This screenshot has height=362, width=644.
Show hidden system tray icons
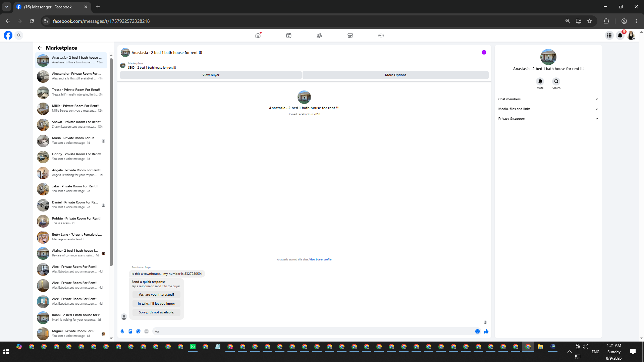click(x=569, y=352)
